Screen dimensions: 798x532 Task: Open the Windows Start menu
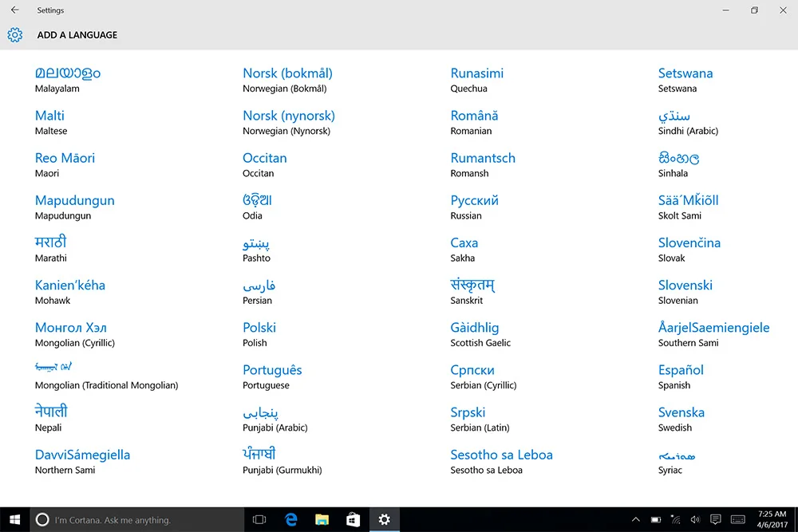point(14,519)
